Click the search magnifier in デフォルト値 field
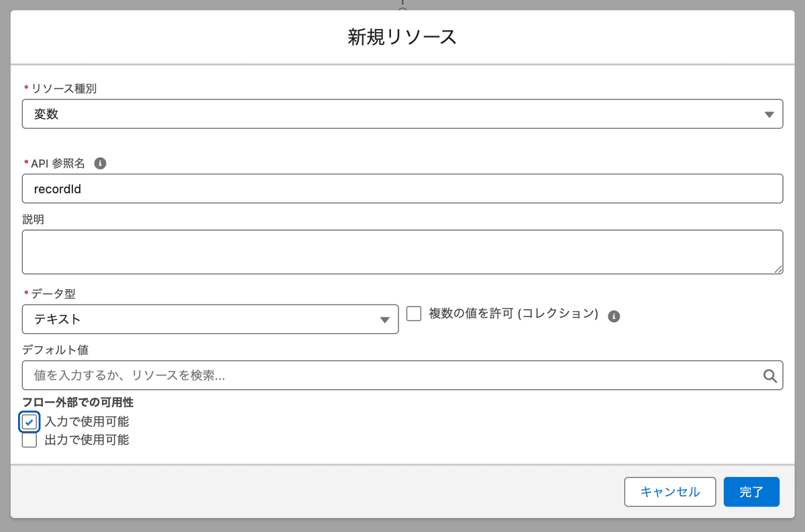 coord(770,376)
